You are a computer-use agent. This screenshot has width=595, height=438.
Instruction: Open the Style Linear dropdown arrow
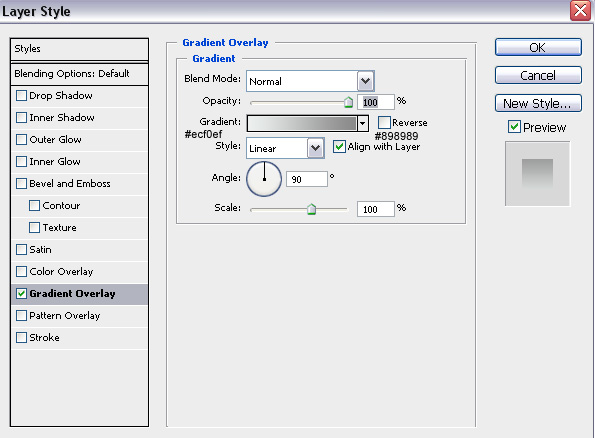point(315,148)
